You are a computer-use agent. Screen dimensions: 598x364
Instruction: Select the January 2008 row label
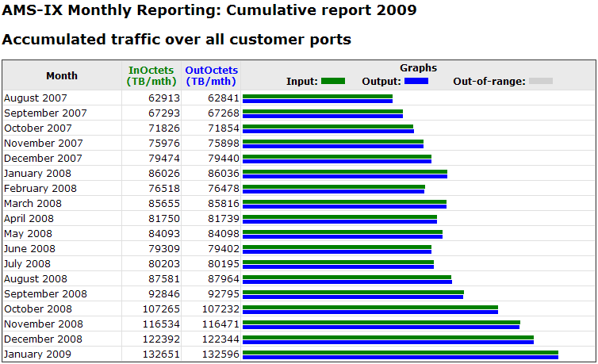coord(37,174)
